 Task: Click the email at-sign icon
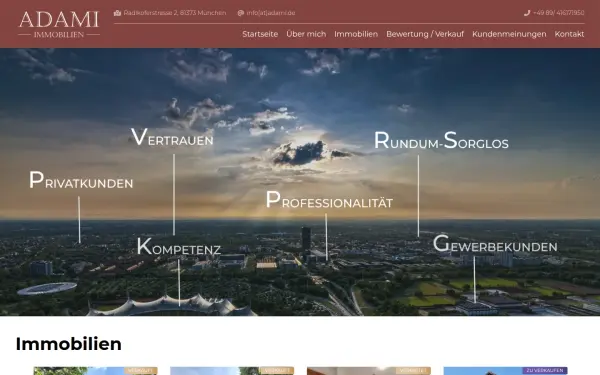[241, 13]
